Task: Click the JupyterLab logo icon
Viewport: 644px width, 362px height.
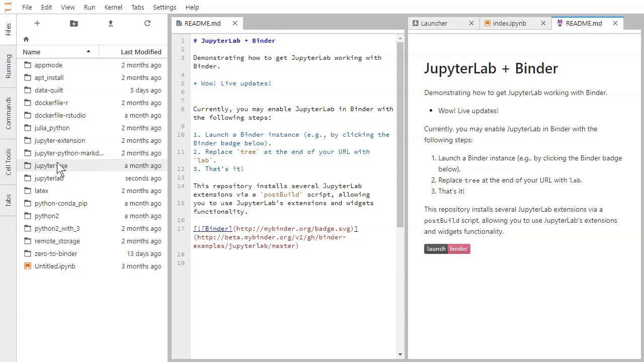Action: (x=8, y=7)
